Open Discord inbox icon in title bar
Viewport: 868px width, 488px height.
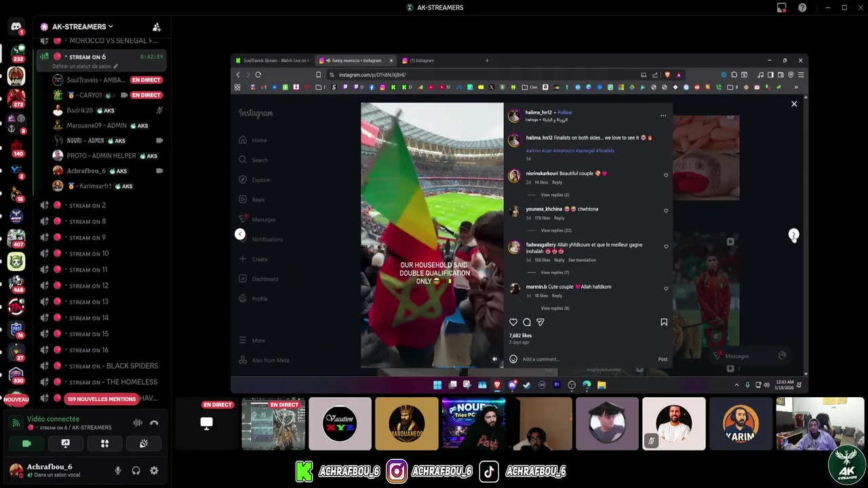tap(782, 8)
